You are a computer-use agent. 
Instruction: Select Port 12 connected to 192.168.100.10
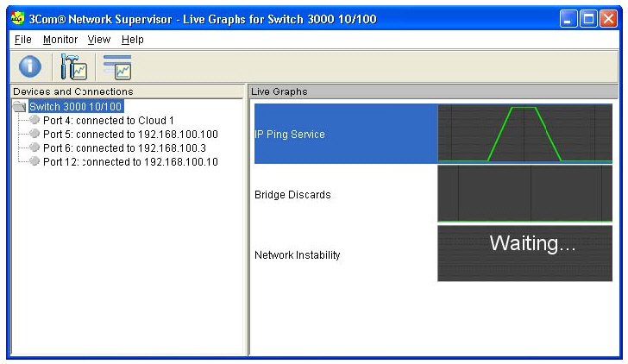pyautogui.click(x=130, y=162)
